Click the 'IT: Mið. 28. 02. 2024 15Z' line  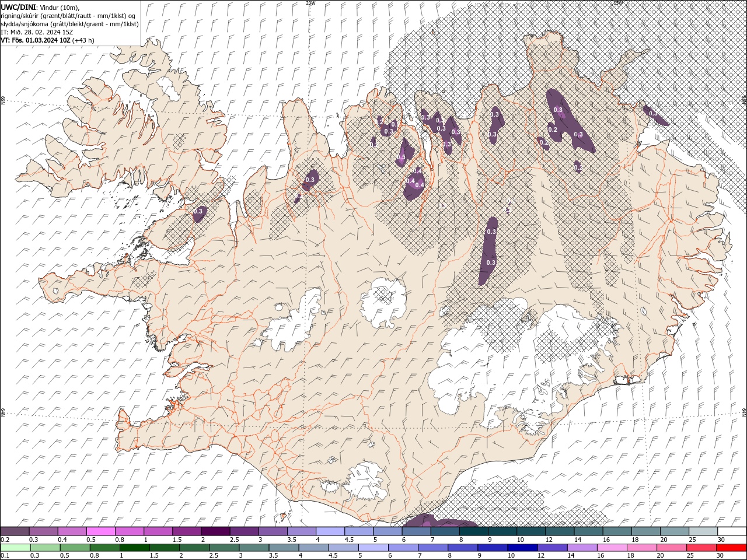(37, 32)
